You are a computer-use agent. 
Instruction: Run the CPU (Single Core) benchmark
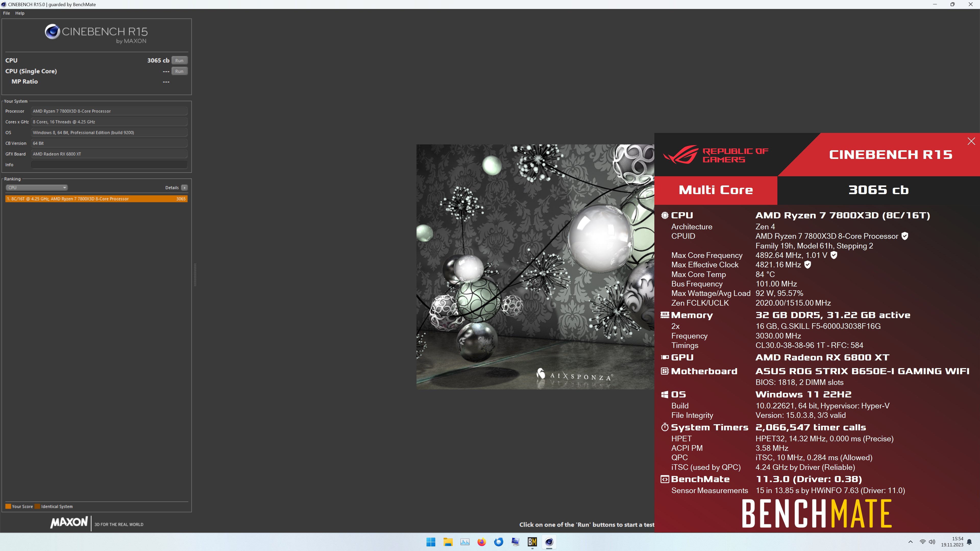179,71
